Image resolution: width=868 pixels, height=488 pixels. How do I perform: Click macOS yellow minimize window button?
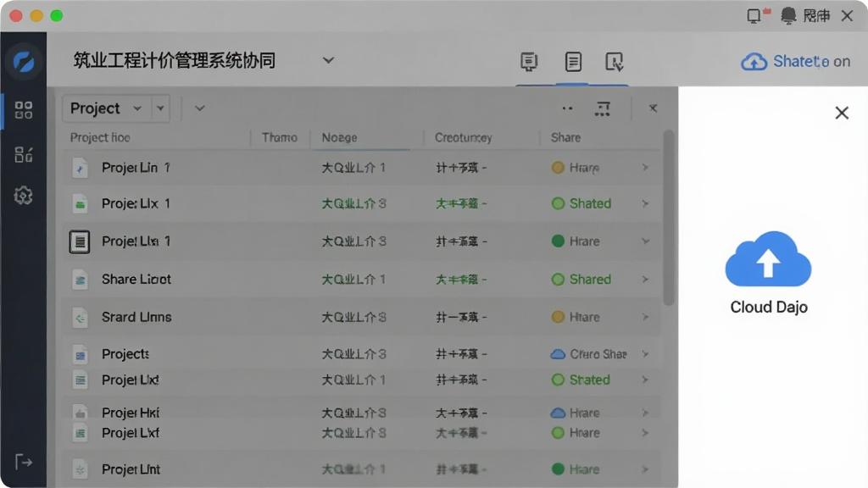pyautogui.click(x=36, y=15)
